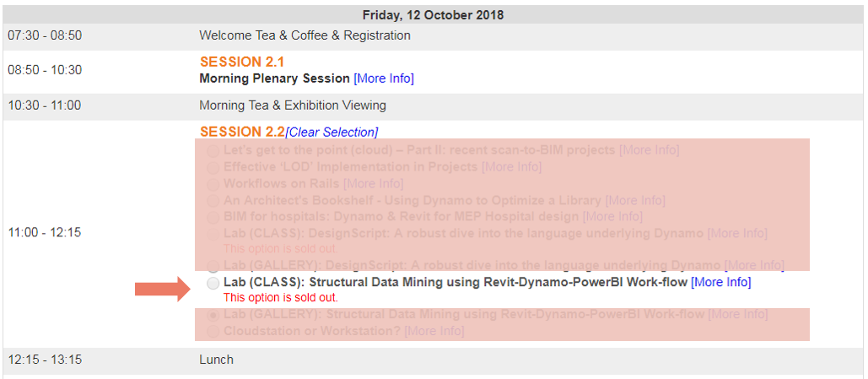Open More Info for Lab (GALLERY) Structural Data Mining
The width and height of the screenshot is (868, 379).
[x=737, y=315]
